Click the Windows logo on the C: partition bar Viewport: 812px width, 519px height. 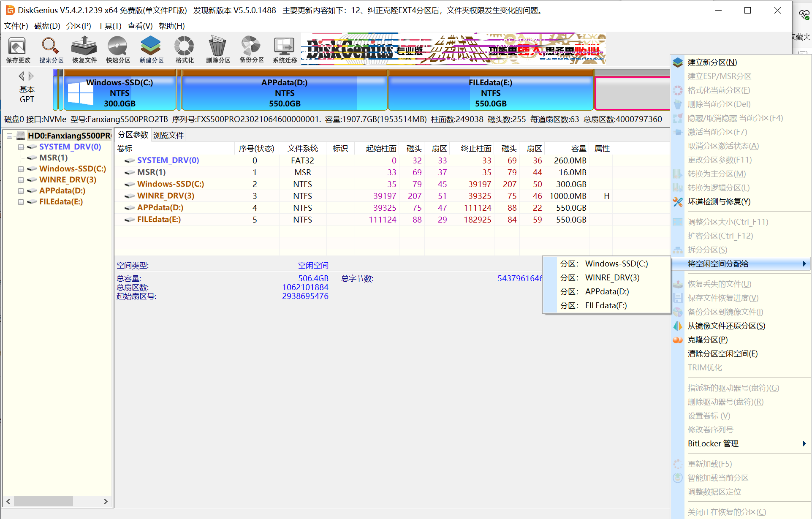80,93
